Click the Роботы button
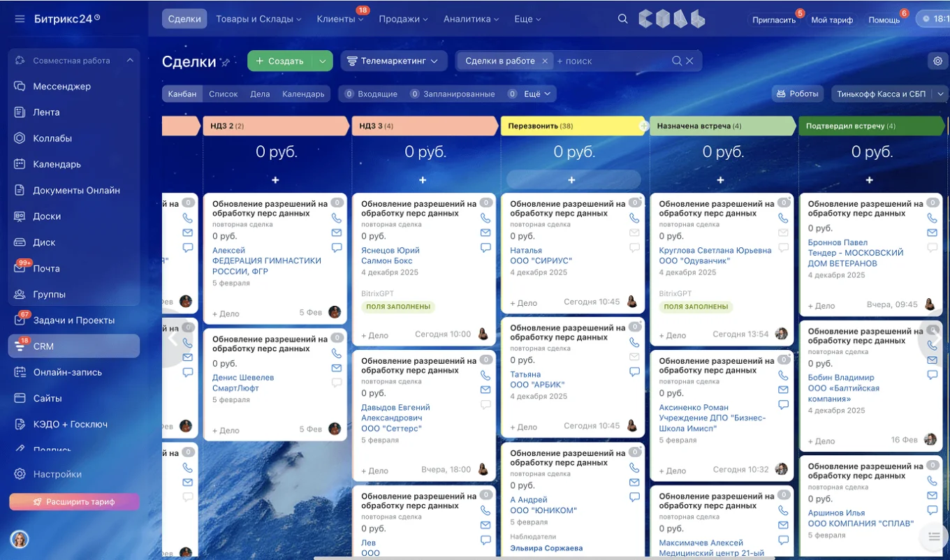The width and height of the screenshot is (950, 560). point(796,94)
